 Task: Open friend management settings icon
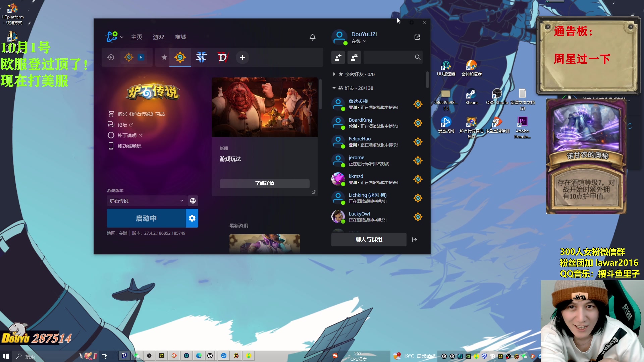click(354, 57)
